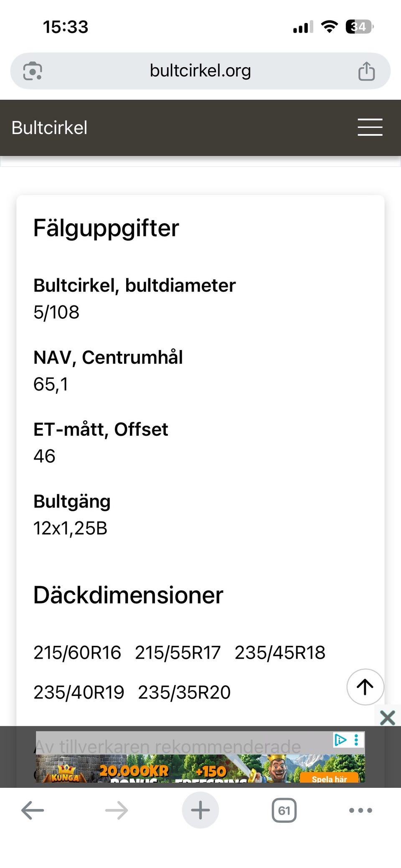Click the AdChoices triangle icon

(340, 740)
